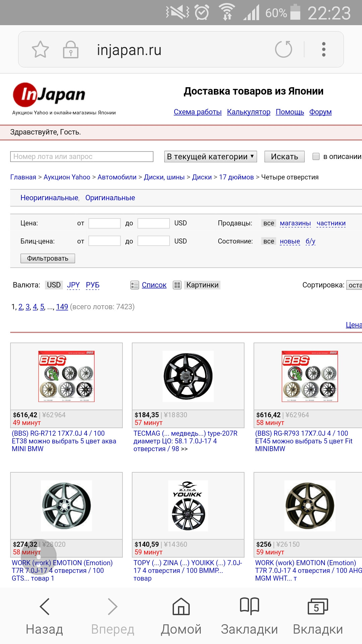Expand the В текущей категории dropdown
The height and width of the screenshot is (644, 362).
[210, 157]
